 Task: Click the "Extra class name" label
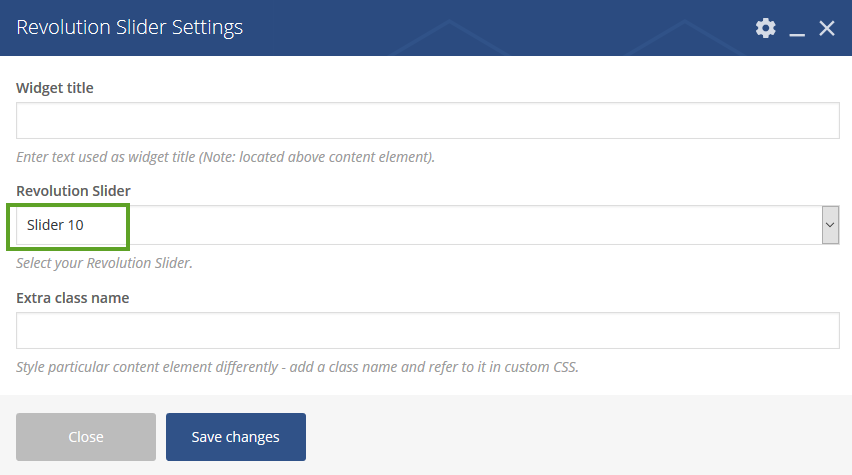(x=73, y=297)
